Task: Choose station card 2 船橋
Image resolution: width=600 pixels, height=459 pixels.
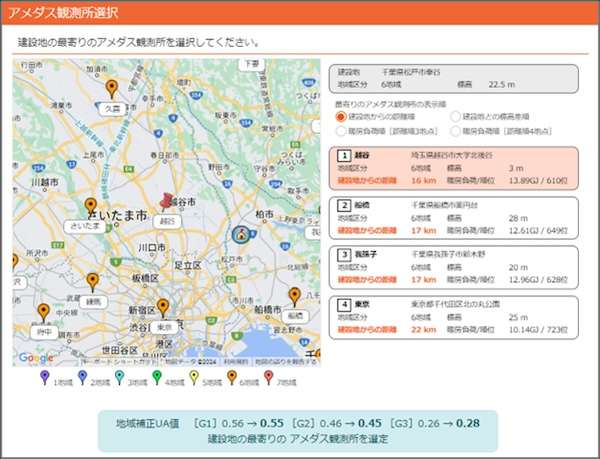Action: pos(453,218)
